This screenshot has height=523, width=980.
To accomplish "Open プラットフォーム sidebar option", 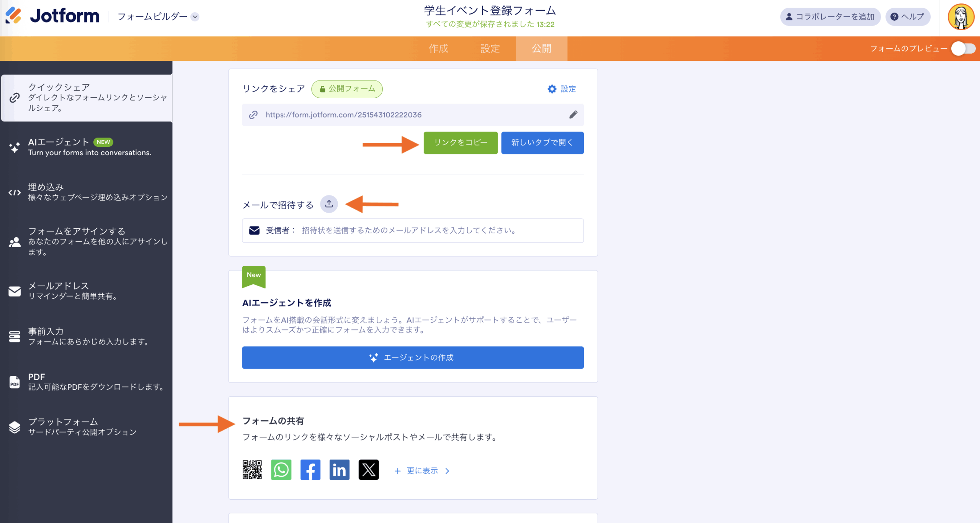I will (x=87, y=427).
